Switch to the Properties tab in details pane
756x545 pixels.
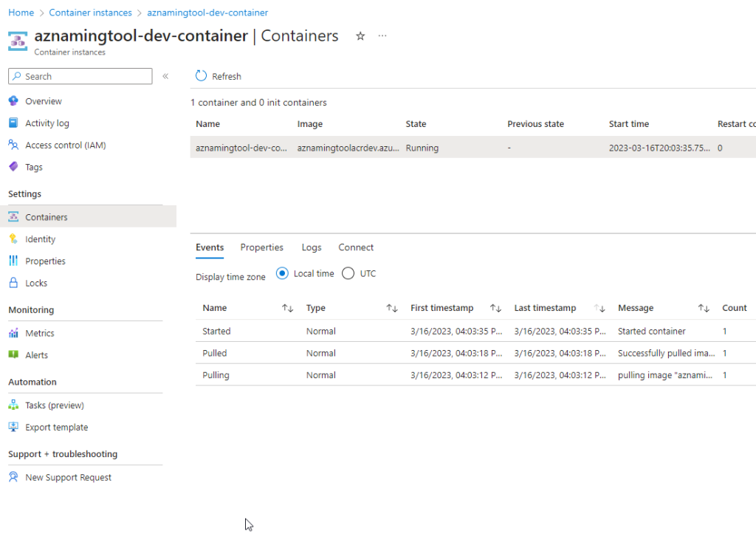pyautogui.click(x=262, y=247)
